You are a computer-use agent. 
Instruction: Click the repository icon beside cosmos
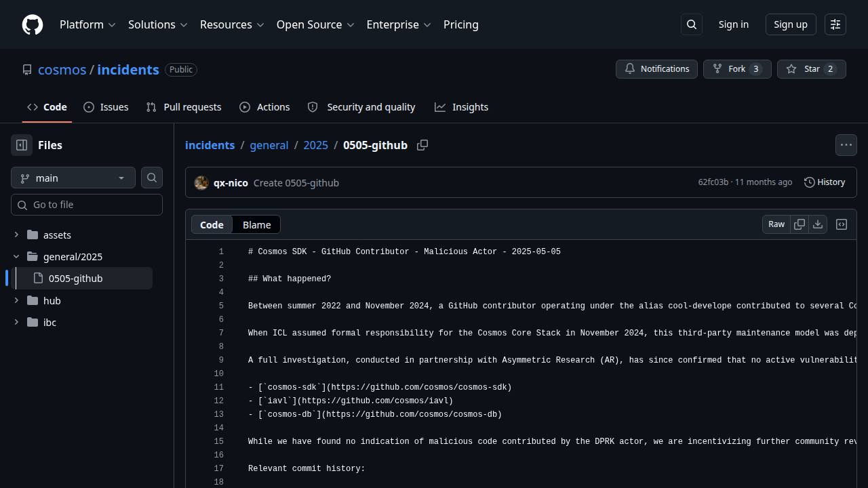[27, 70]
